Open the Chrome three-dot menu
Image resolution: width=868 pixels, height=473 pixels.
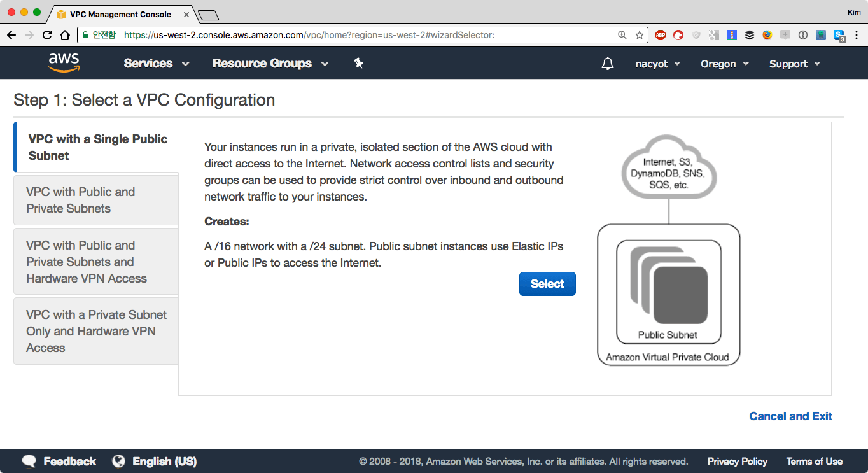point(857,35)
